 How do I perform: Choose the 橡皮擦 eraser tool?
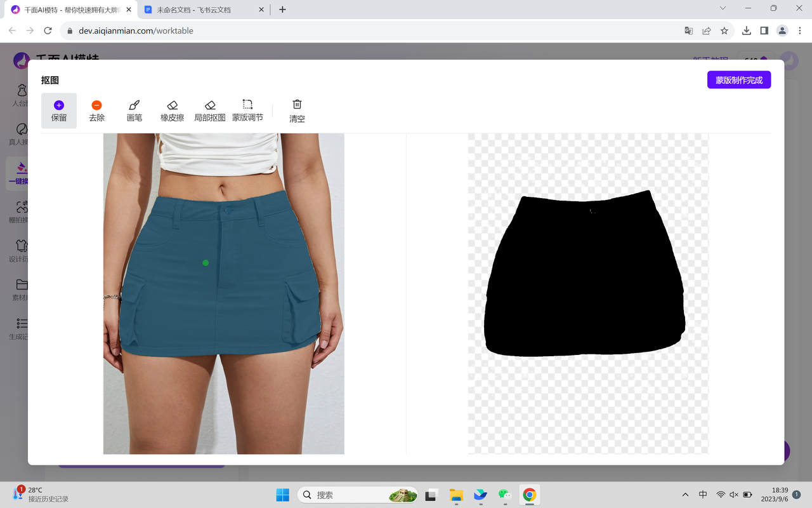172,111
